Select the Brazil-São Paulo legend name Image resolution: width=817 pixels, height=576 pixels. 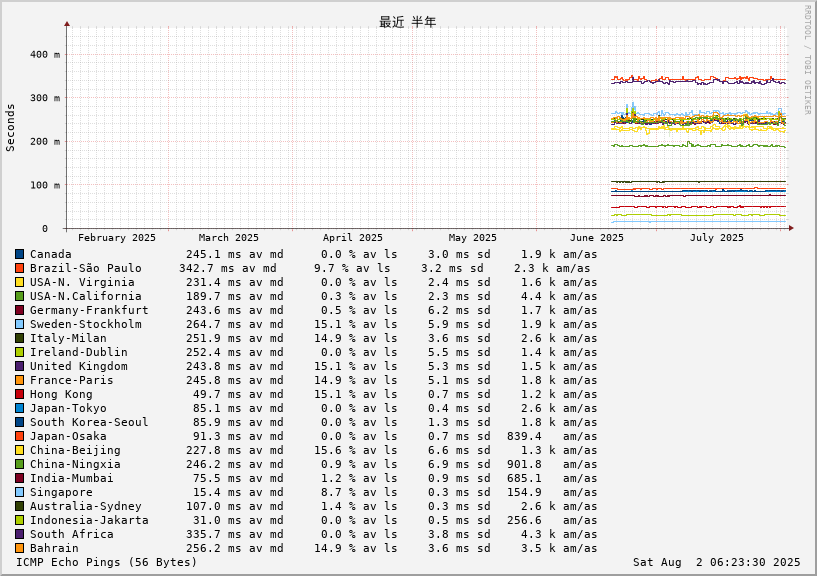pos(85,268)
